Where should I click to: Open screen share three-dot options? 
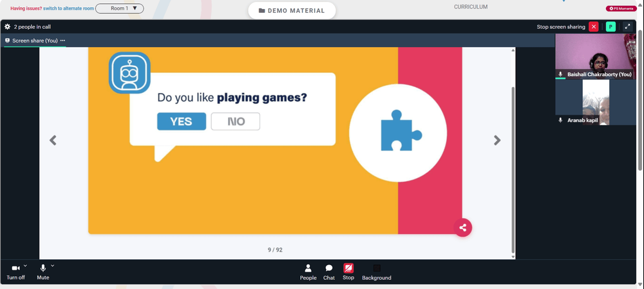tap(62, 41)
